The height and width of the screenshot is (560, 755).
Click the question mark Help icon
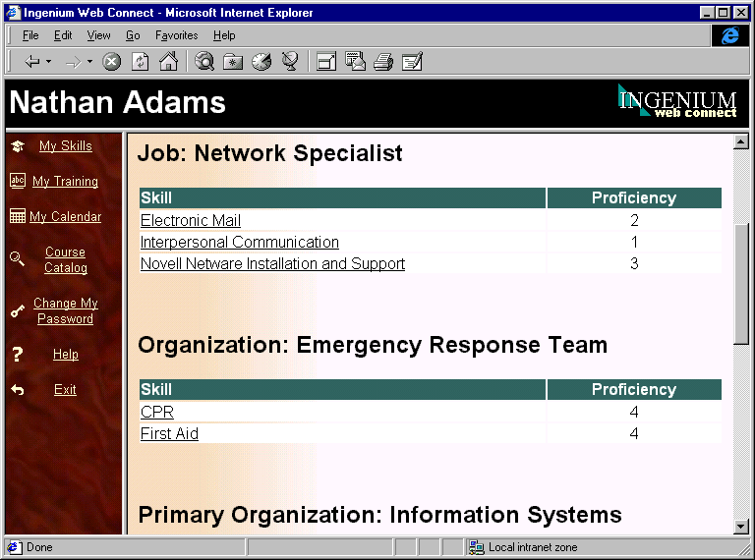tap(18, 355)
